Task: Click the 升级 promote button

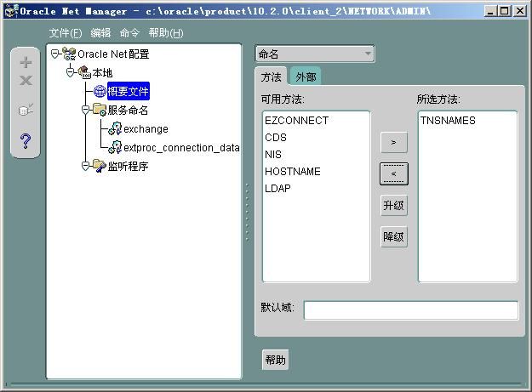Action: pos(393,205)
